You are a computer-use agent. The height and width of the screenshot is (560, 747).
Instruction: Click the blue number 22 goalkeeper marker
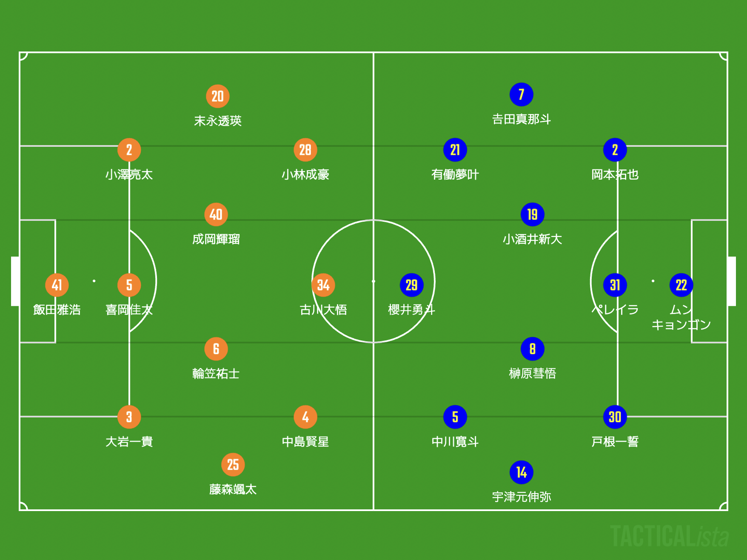[x=681, y=285]
